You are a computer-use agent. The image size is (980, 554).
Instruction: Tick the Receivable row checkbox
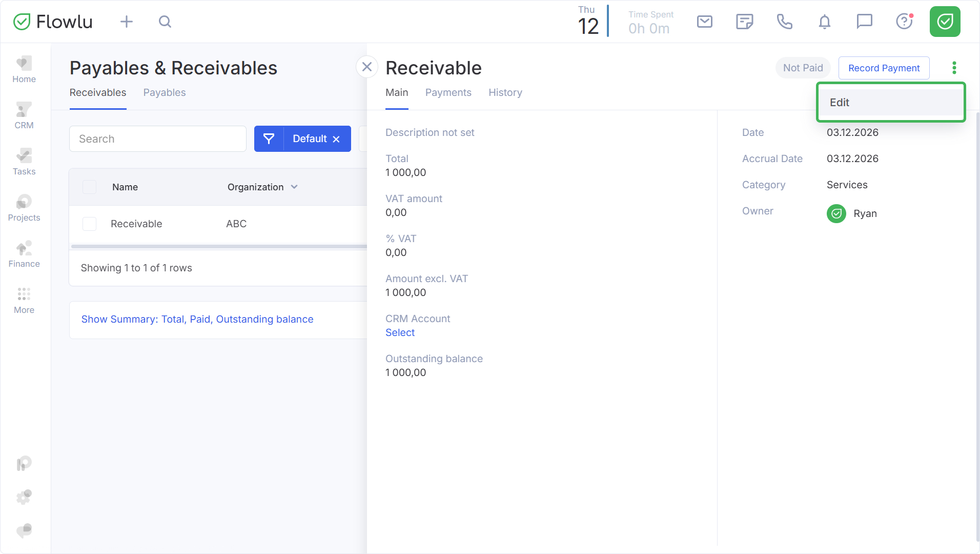click(x=90, y=224)
